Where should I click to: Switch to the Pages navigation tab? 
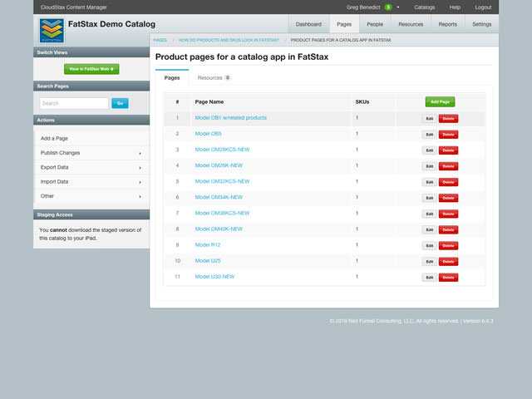point(344,24)
